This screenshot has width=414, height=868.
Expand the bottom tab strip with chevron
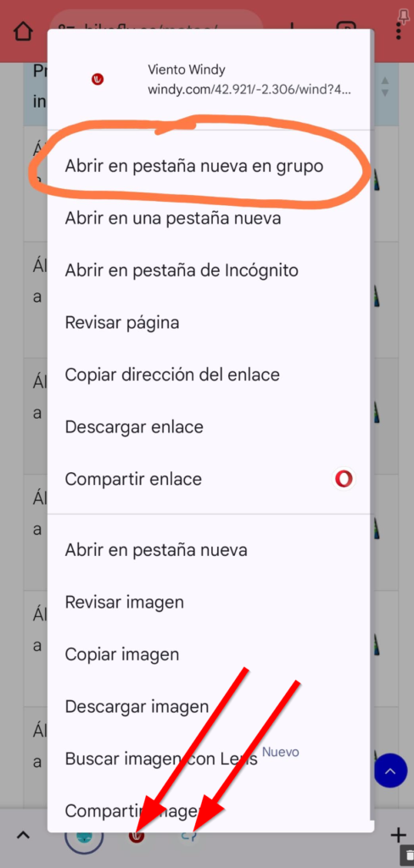coord(23,835)
